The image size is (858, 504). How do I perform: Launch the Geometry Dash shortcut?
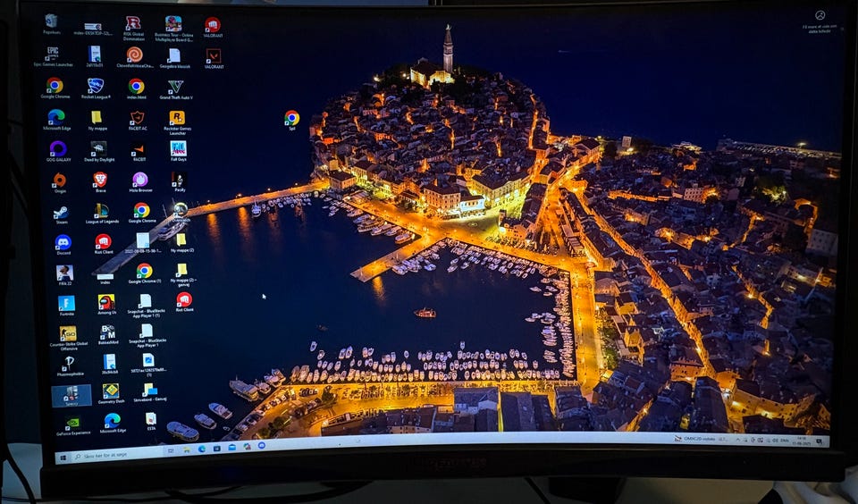tap(112, 394)
